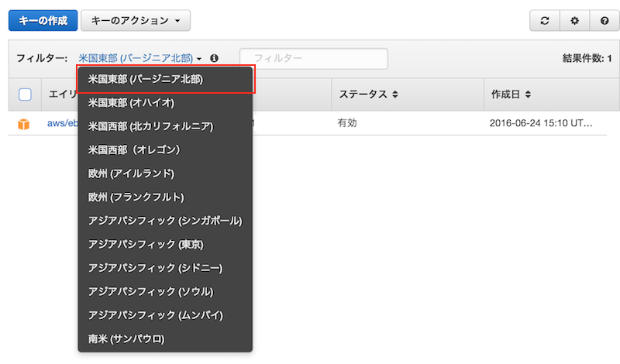Focus the フィルター search input field
Image resolution: width=620 pixels, height=364 pixels.
click(x=314, y=59)
